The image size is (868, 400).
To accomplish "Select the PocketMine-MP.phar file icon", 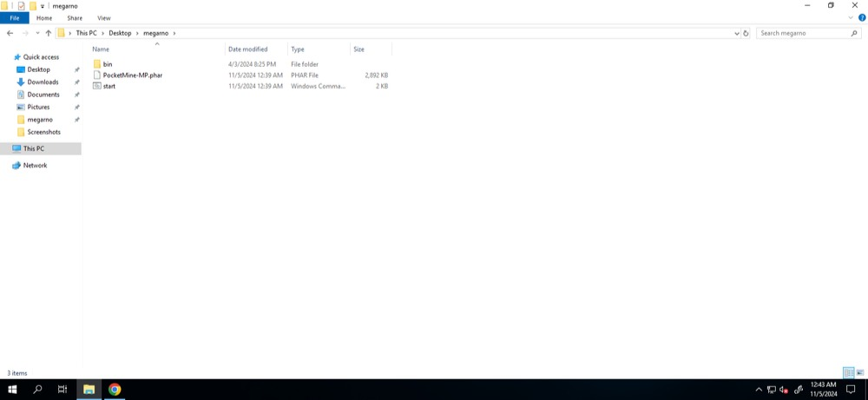I will point(97,75).
